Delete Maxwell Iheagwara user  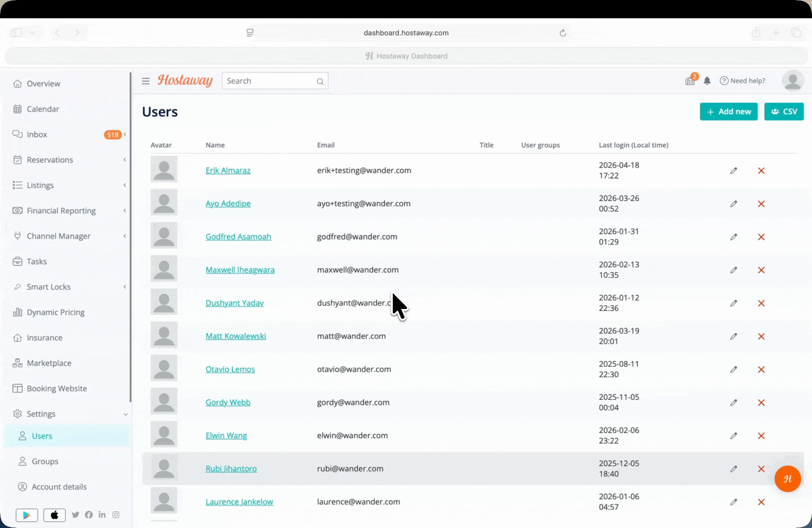[761, 270]
